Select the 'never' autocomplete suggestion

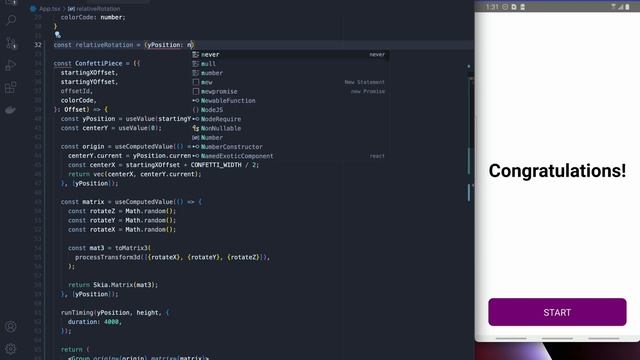tap(290, 54)
